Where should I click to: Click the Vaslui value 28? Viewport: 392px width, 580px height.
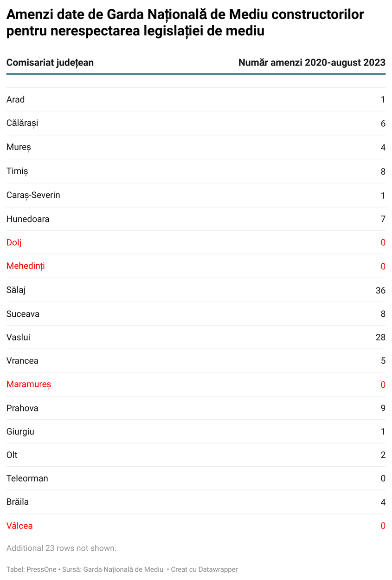(x=380, y=337)
